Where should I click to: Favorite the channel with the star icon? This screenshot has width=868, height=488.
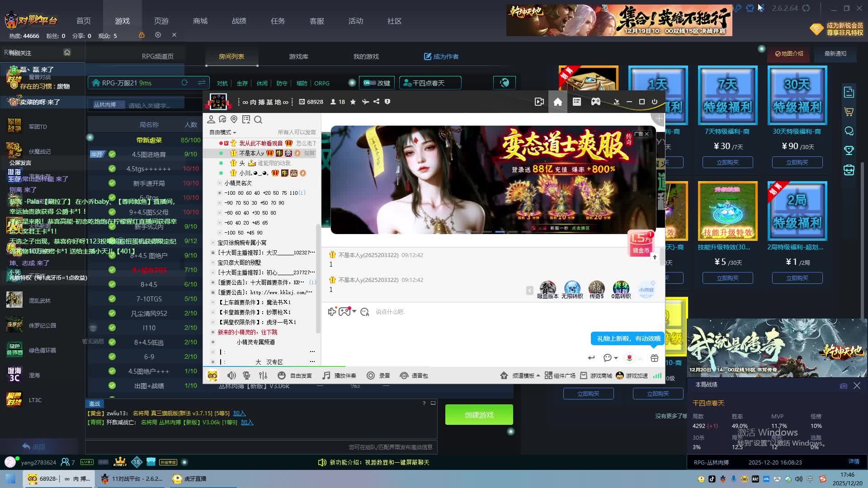tap(353, 102)
